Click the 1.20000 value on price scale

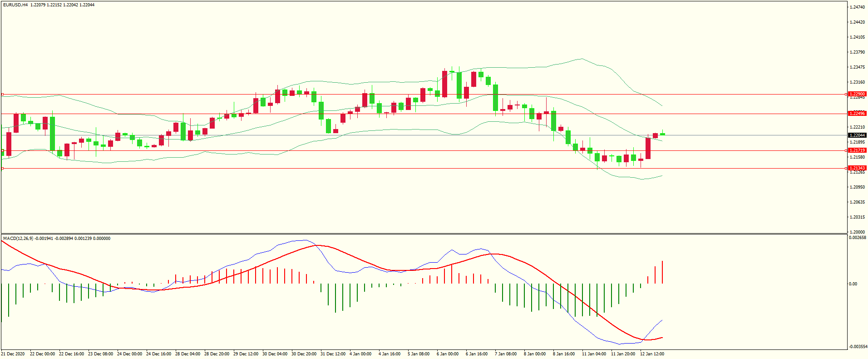[x=857, y=232]
